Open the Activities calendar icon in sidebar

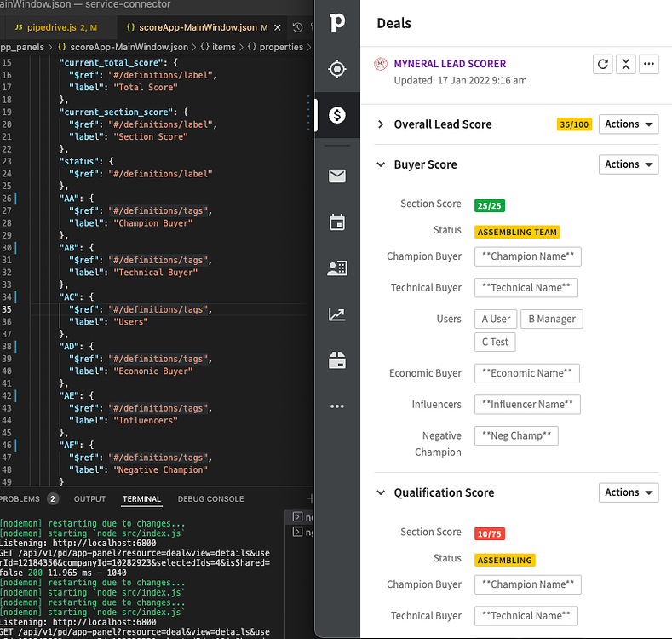point(337,222)
